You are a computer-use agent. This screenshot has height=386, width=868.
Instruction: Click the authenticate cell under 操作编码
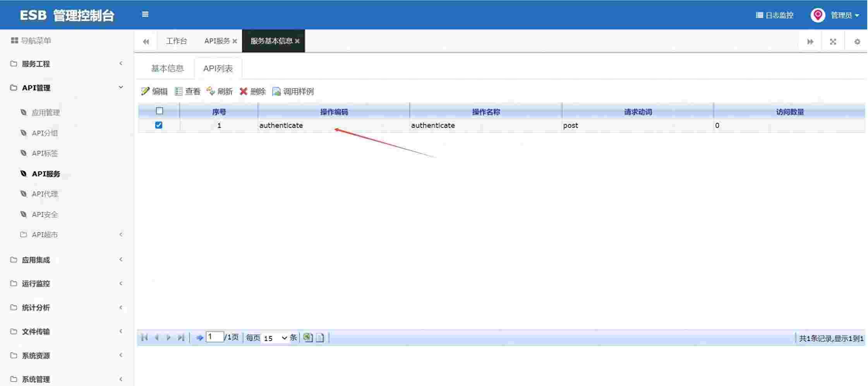[x=334, y=125]
